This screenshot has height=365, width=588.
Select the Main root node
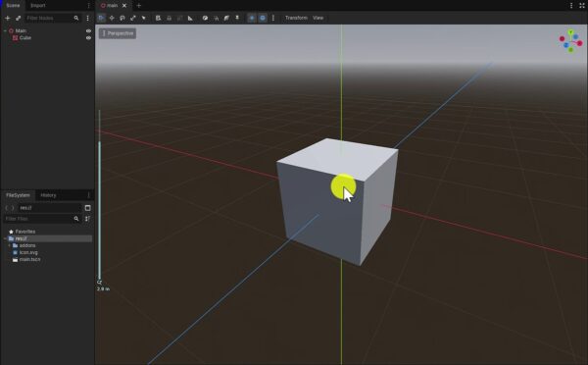pyautogui.click(x=21, y=30)
